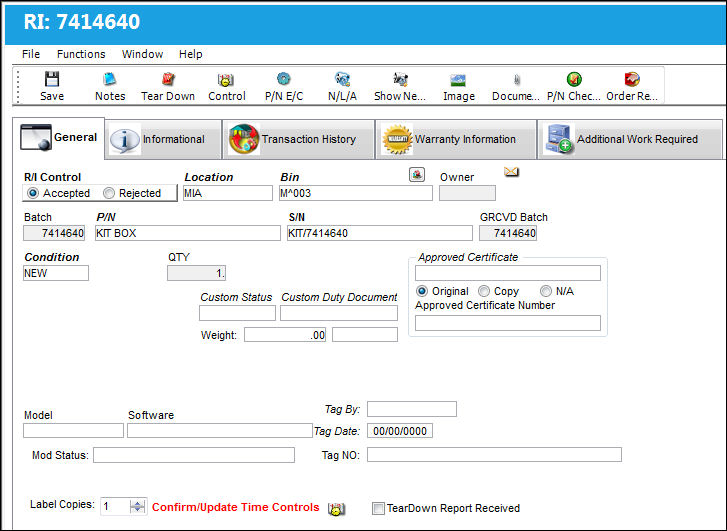The height and width of the screenshot is (531, 727).
Task: Click the Owner field
Action: point(467,193)
